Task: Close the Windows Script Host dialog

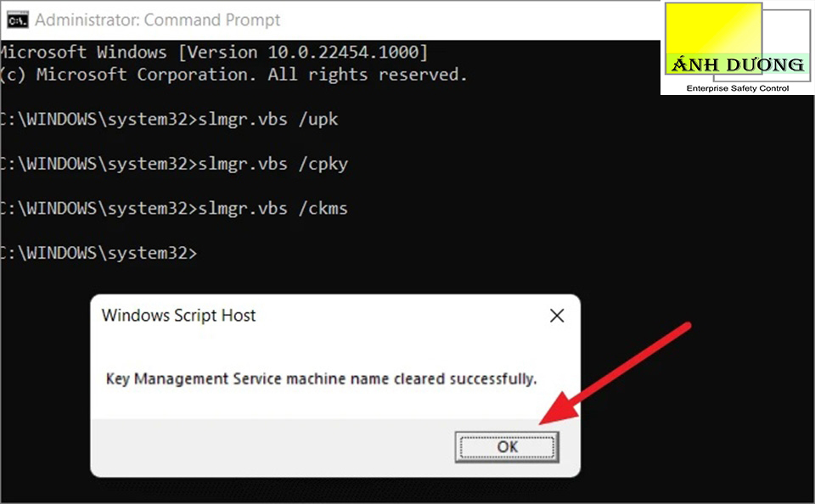Action: point(557,316)
